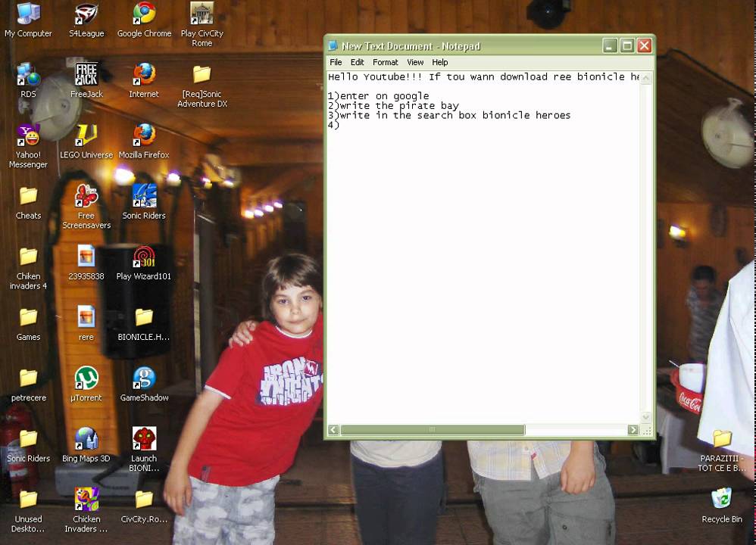Open Chiken invaders 4 folder

pos(29,268)
